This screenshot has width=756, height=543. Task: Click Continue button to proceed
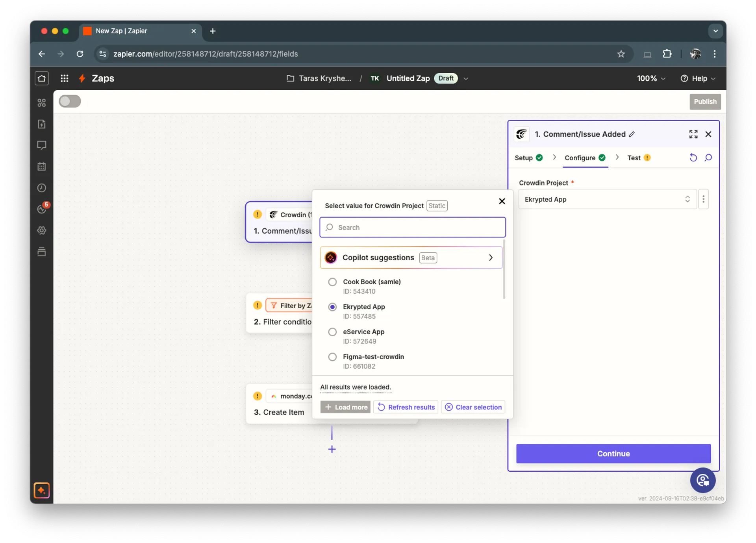click(x=613, y=453)
